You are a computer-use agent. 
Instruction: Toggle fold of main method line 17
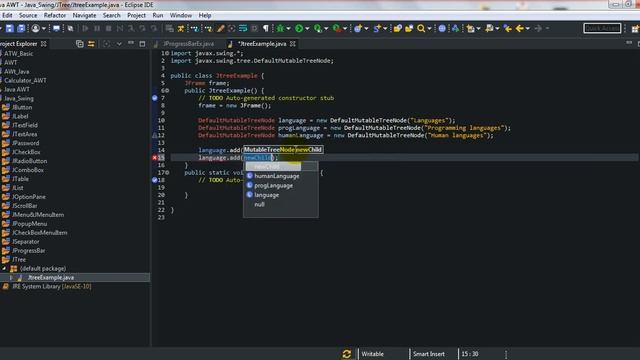pyautogui.click(x=167, y=173)
